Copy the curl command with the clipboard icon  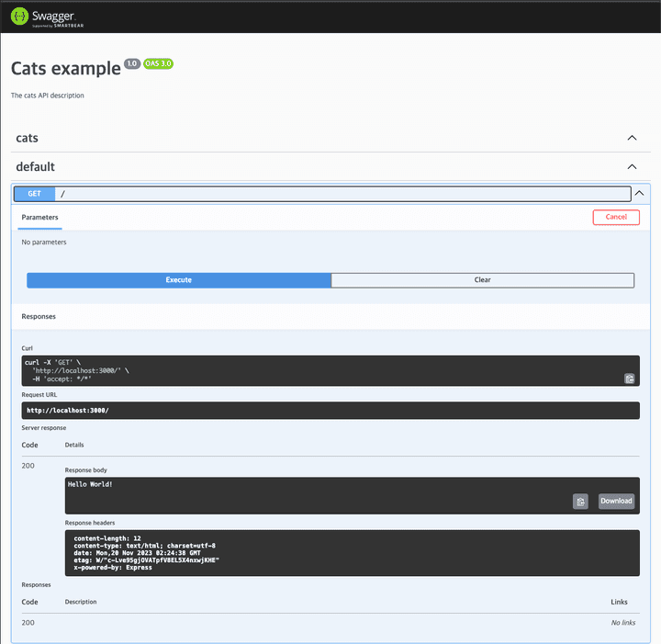(630, 378)
